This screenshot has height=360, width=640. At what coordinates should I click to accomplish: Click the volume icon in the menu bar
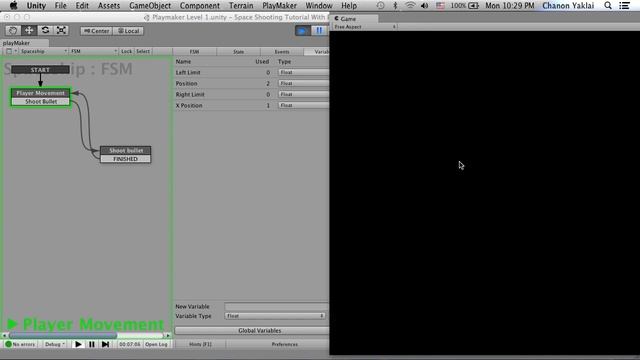click(x=424, y=6)
